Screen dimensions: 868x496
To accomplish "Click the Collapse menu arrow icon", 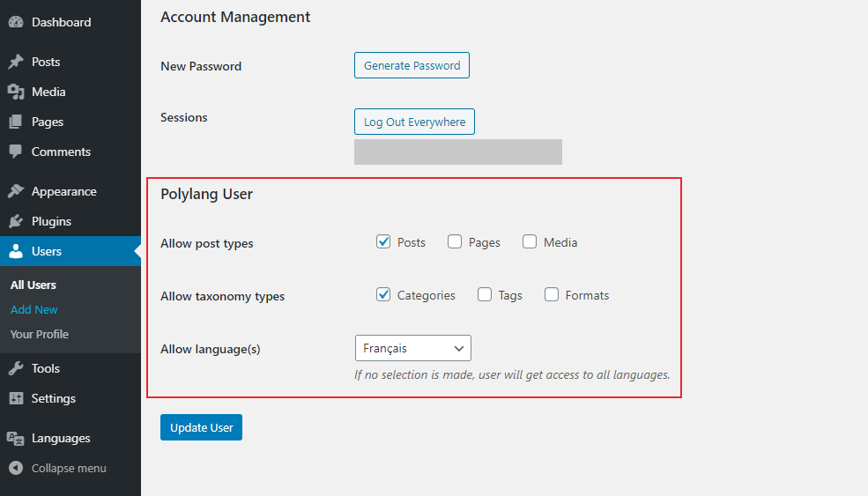I will coord(16,469).
